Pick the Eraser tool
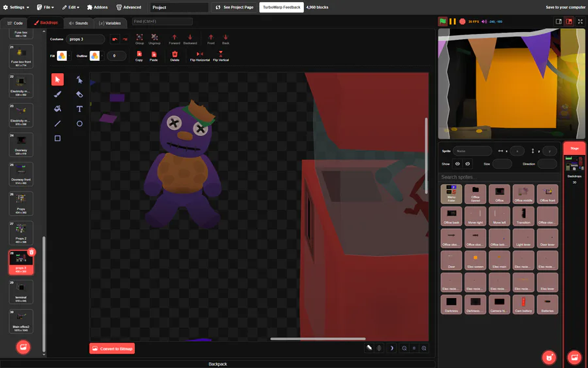 point(80,94)
